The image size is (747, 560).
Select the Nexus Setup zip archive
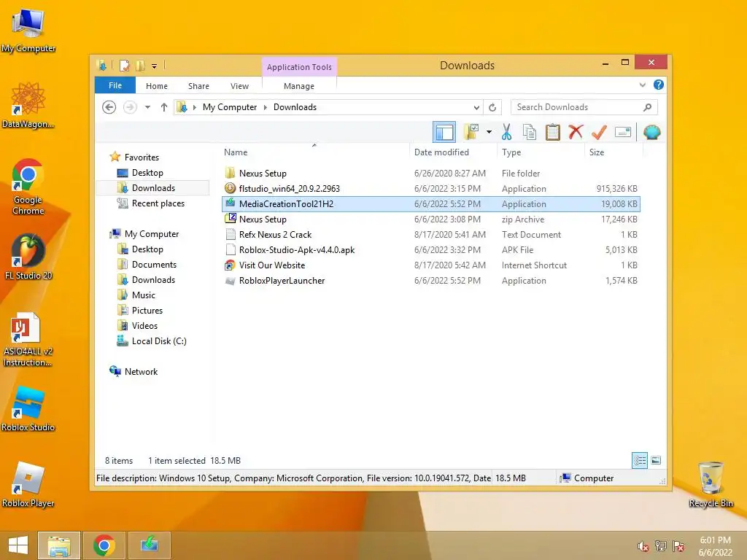click(431, 219)
